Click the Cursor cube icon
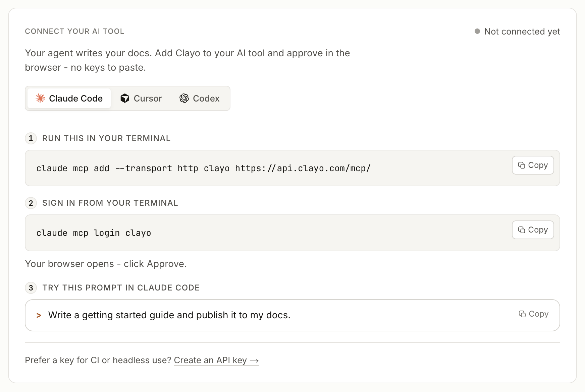585x392 pixels. [125, 98]
